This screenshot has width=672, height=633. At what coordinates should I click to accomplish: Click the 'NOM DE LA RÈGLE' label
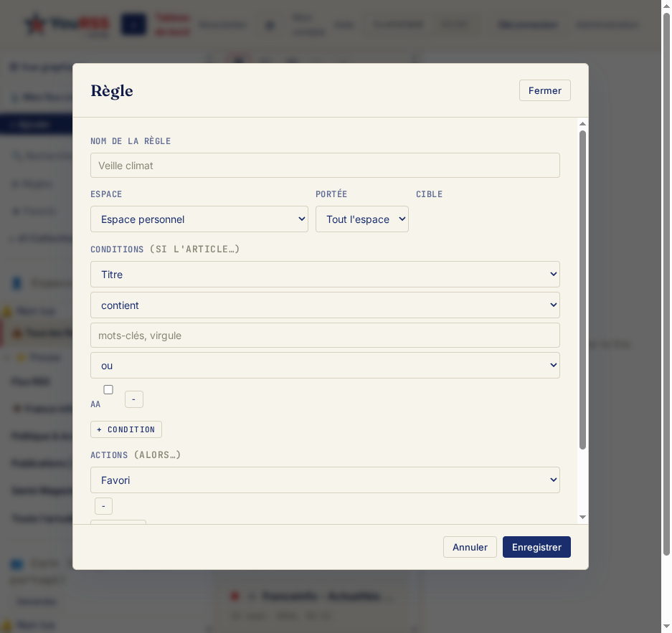click(x=131, y=141)
